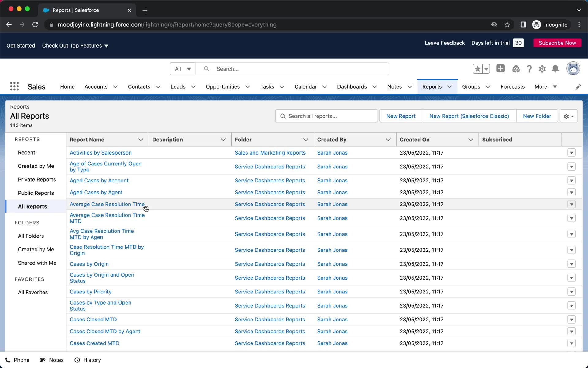
Task: Open the App Launcher grid icon
Action: click(x=14, y=86)
